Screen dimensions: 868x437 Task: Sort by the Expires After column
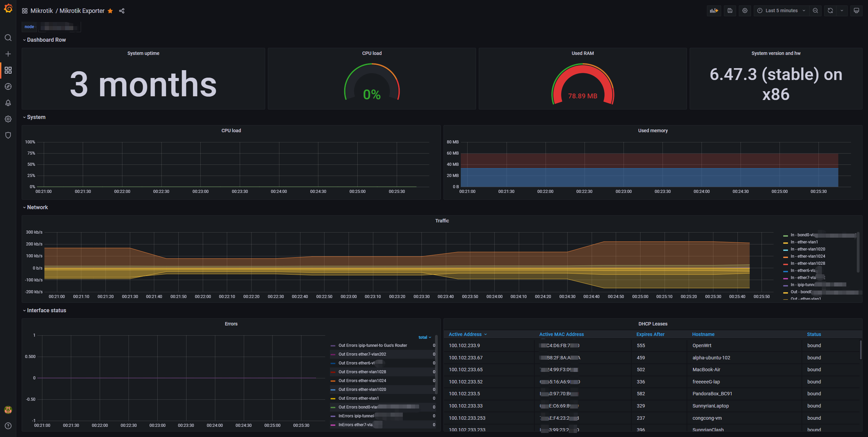[650, 334]
